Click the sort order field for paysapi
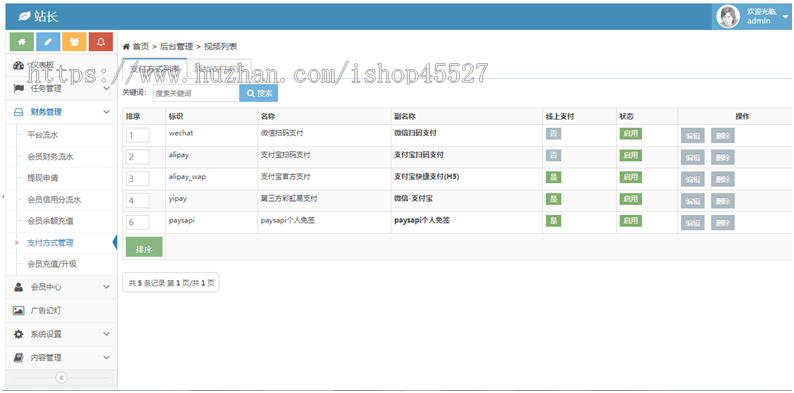Viewport: 794px width, 393px height. click(138, 222)
